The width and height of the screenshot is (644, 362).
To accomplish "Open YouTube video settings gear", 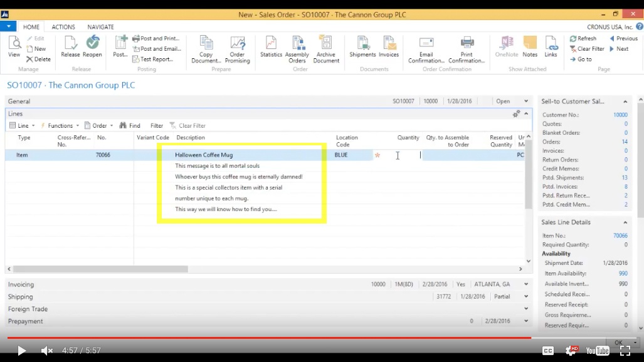I will click(x=571, y=350).
